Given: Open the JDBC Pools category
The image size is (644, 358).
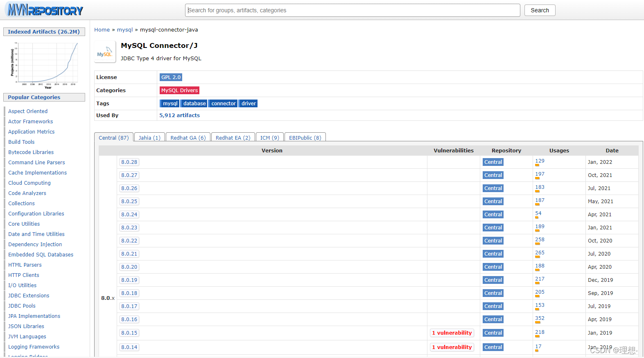Looking at the screenshot, I should click(x=22, y=306).
